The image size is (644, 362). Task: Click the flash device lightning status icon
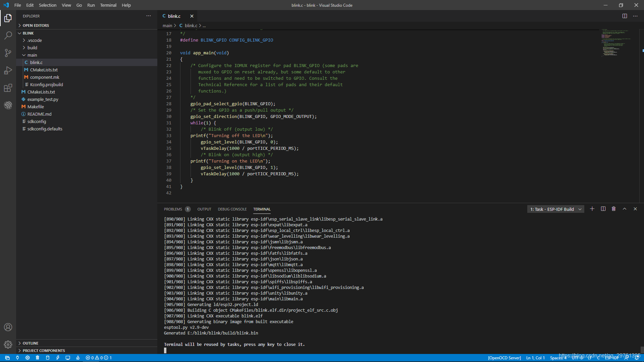pyautogui.click(x=58, y=358)
